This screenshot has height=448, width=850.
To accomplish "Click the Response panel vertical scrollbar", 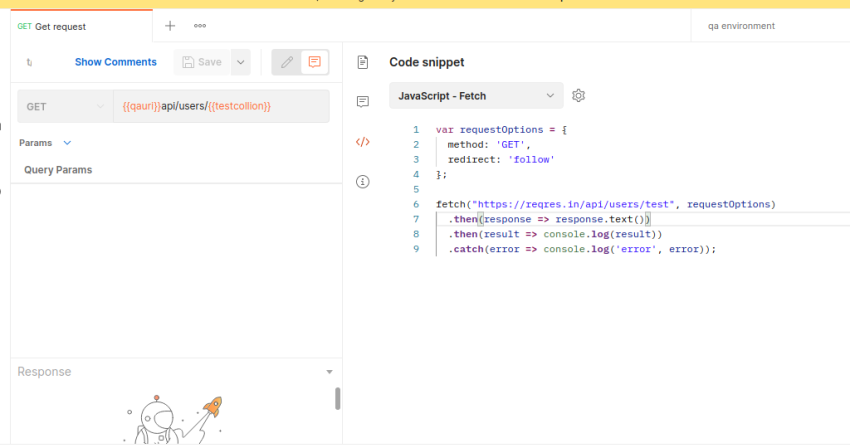I will [x=338, y=398].
